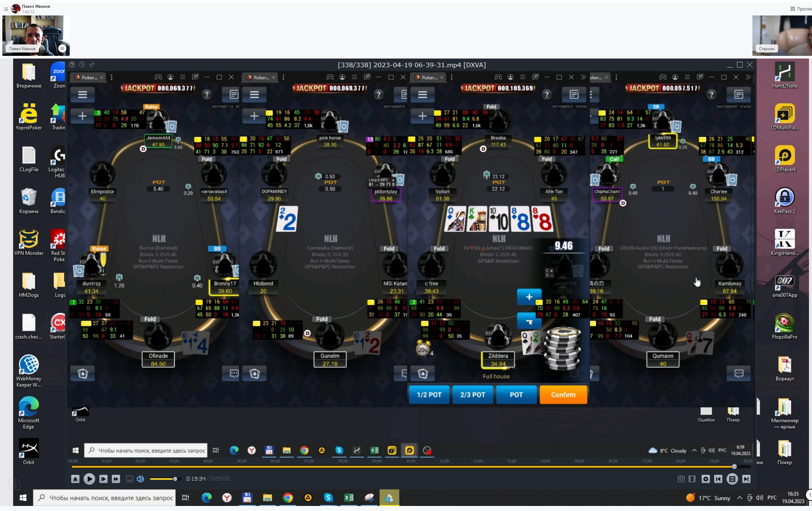Expand tray chevron in the recorded video's taskbar

694,450
